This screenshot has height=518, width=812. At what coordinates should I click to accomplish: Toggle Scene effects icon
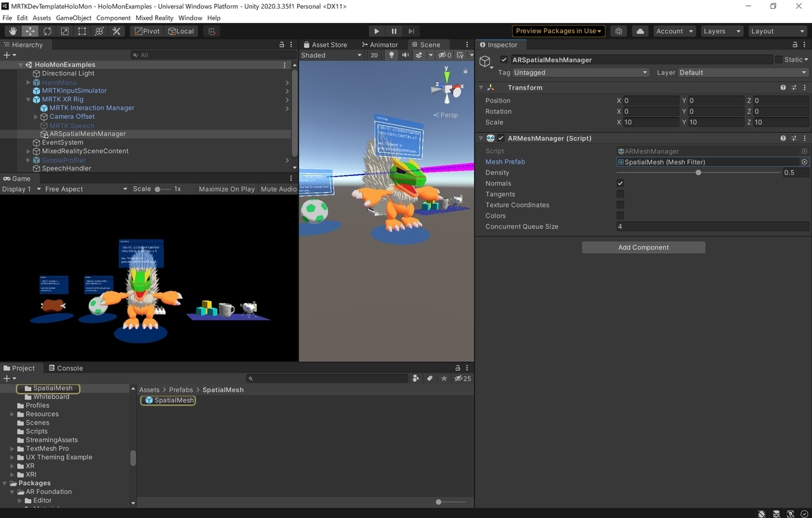[420, 55]
